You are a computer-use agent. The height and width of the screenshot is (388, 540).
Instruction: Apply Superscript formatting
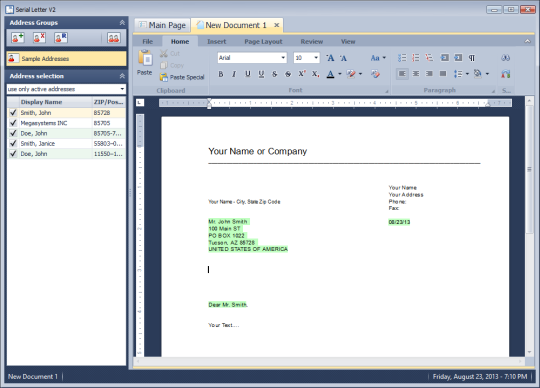click(x=302, y=74)
